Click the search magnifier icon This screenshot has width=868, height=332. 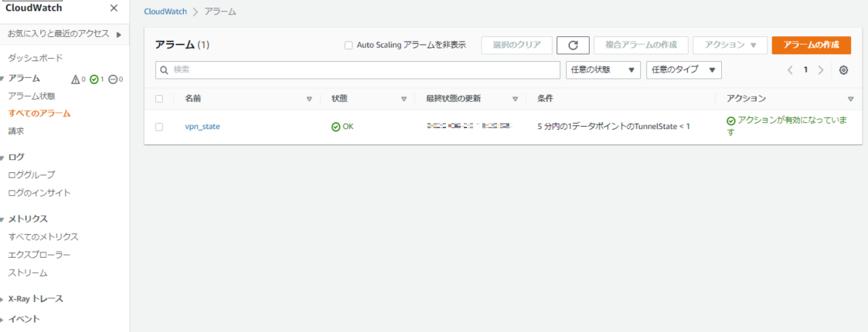tap(165, 70)
